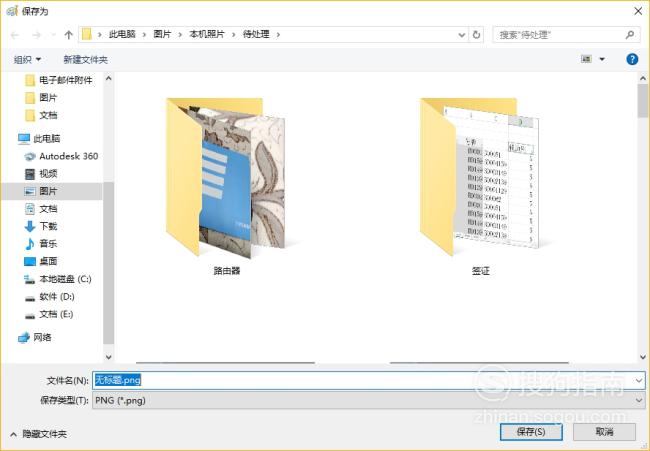Click file list scrollbar up arrow

[643, 78]
